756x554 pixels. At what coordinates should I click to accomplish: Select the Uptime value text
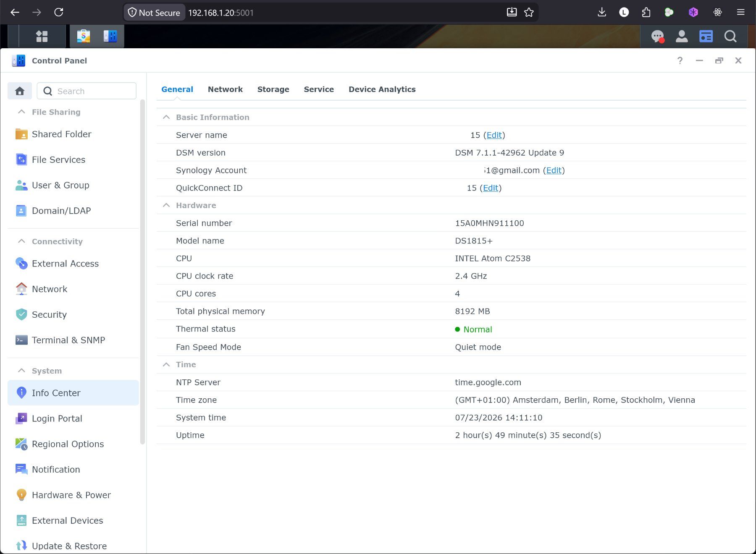pyautogui.click(x=528, y=435)
